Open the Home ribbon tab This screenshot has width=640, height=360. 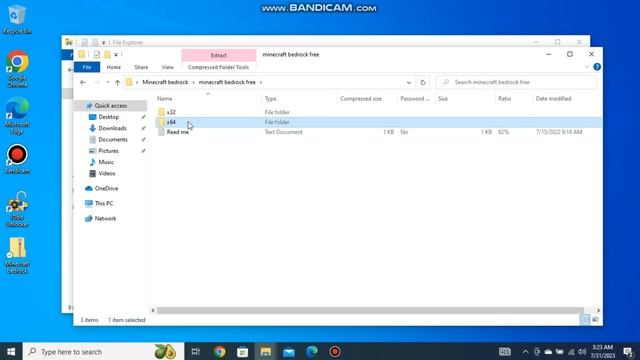tap(113, 67)
